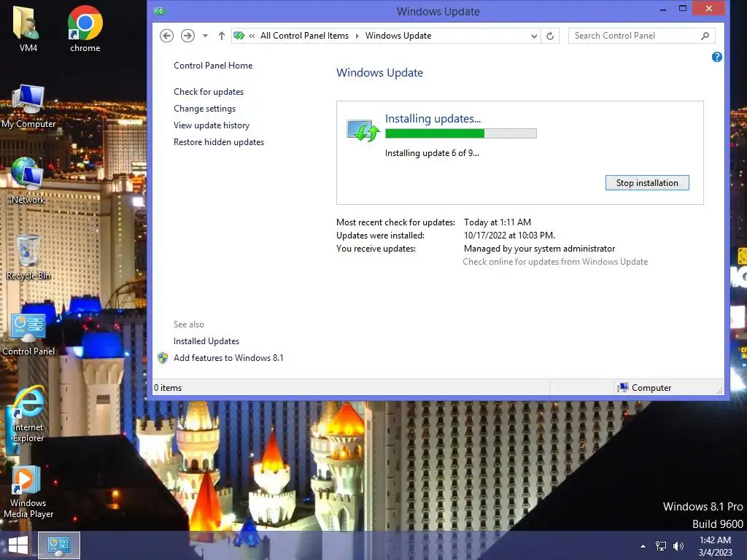The width and height of the screenshot is (747, 560).
Task: Click the Installing updates... heading
Action: 433,119
